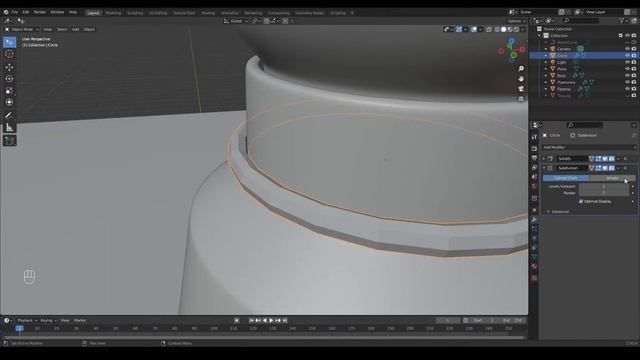640x360 pixels.
Task: Open the World properties tab
Action: pyautogui.click(x=534, y=186)
